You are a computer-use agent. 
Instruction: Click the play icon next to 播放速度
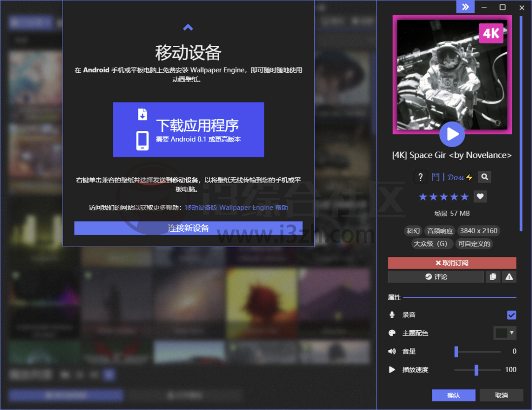click(392, 370)
